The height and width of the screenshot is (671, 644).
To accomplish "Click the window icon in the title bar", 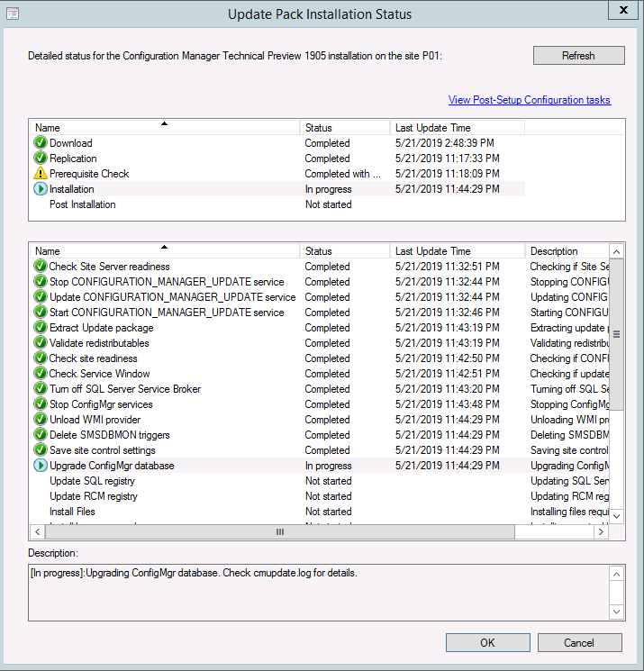I will tap(13, 14).
